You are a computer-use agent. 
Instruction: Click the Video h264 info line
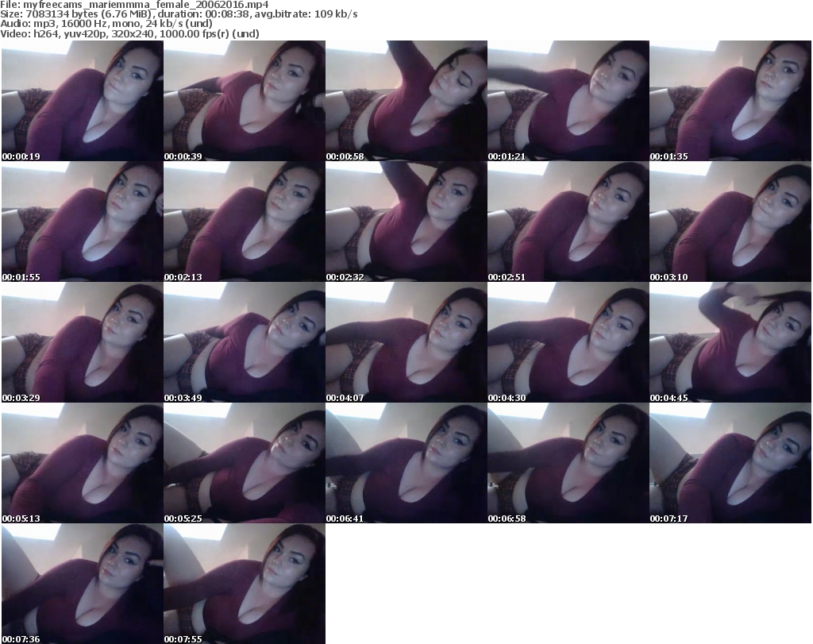129,33
